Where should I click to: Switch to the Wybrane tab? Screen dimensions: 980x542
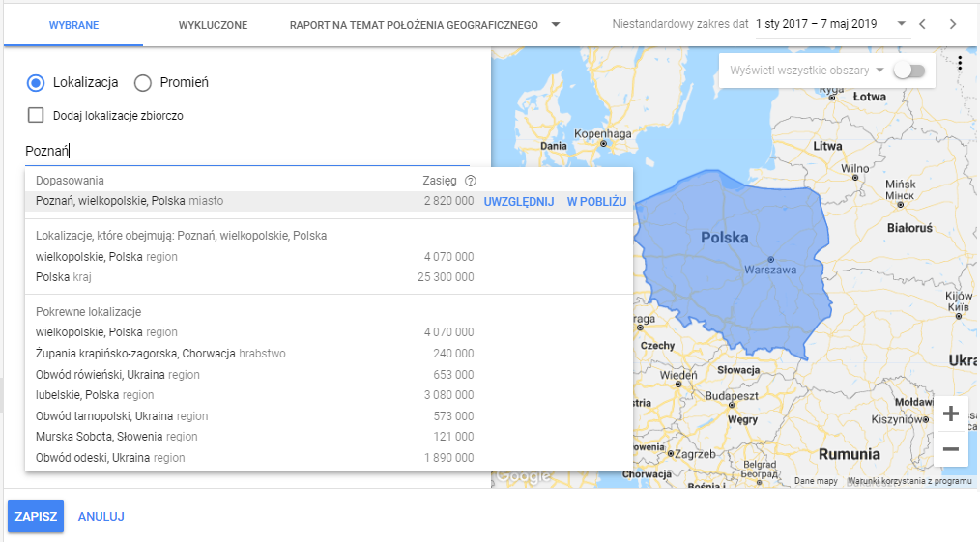(x=72, y=25)
